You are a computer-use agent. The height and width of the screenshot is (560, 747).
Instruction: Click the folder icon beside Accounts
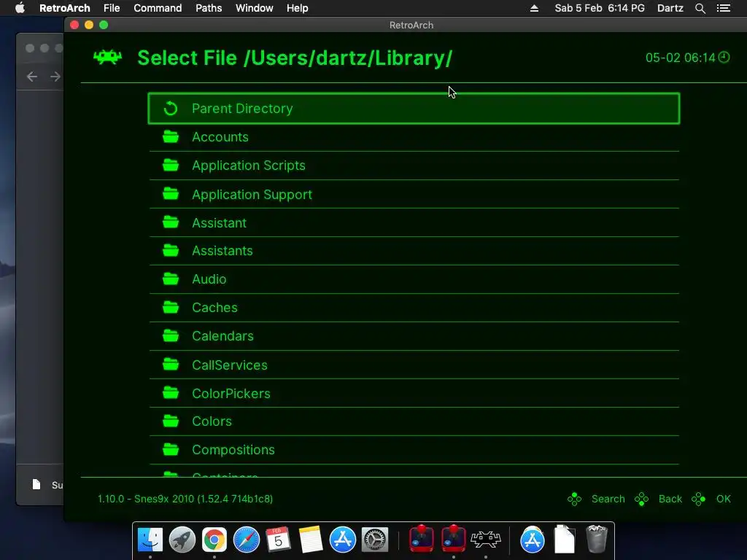[x=171, y=136]
